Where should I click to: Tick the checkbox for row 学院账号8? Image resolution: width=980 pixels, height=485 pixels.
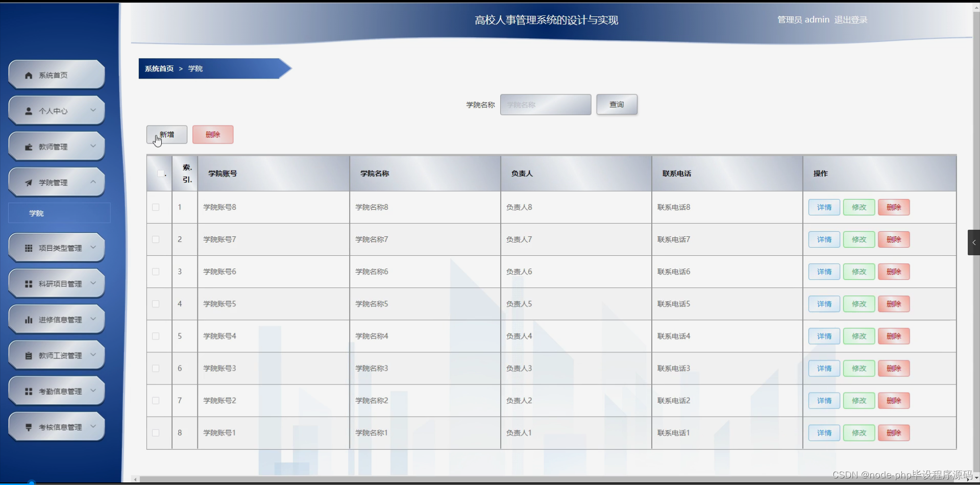pos(155,207)
